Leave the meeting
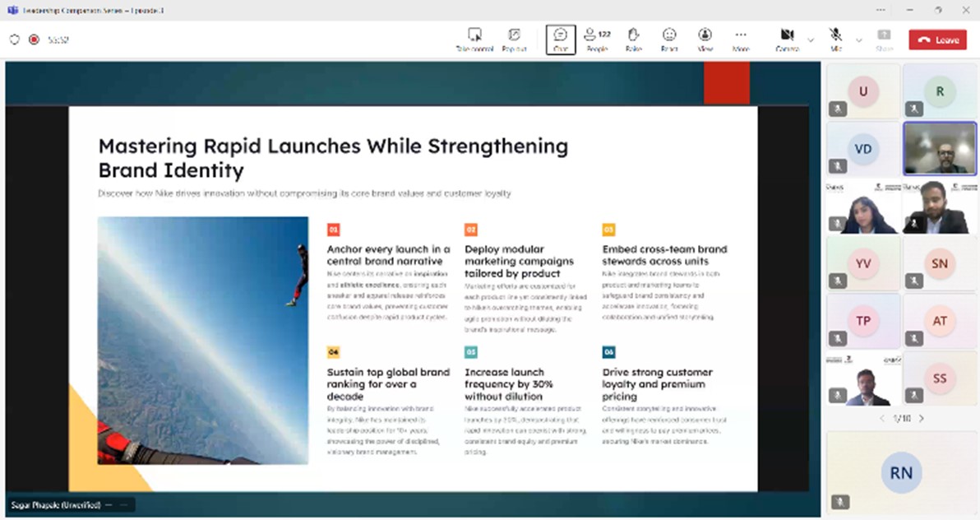 tap(937, 39)
